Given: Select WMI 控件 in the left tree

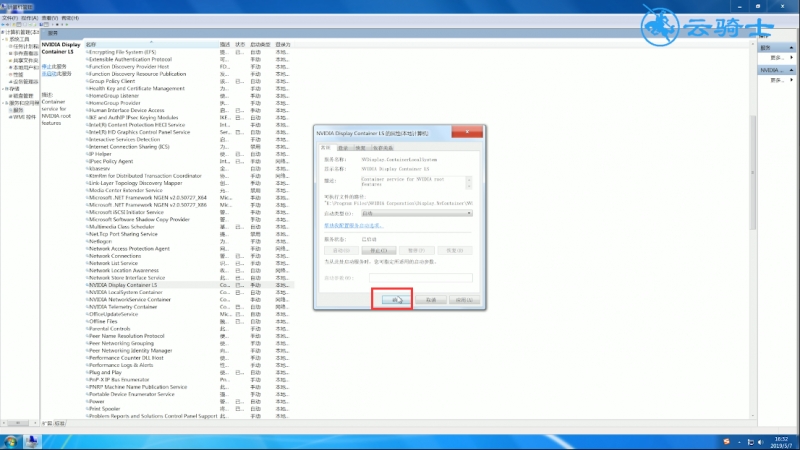Looking at the screenshot, I should click(x=24, y=117).
